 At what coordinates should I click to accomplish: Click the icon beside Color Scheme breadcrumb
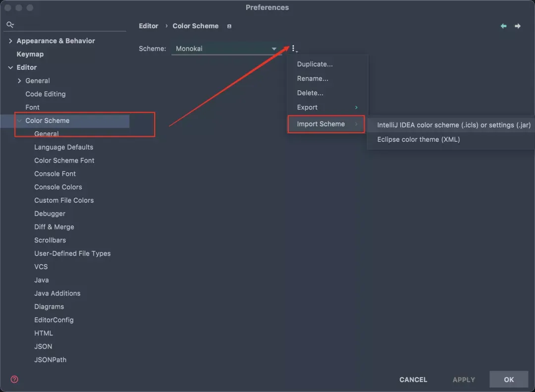pos(229,26)
